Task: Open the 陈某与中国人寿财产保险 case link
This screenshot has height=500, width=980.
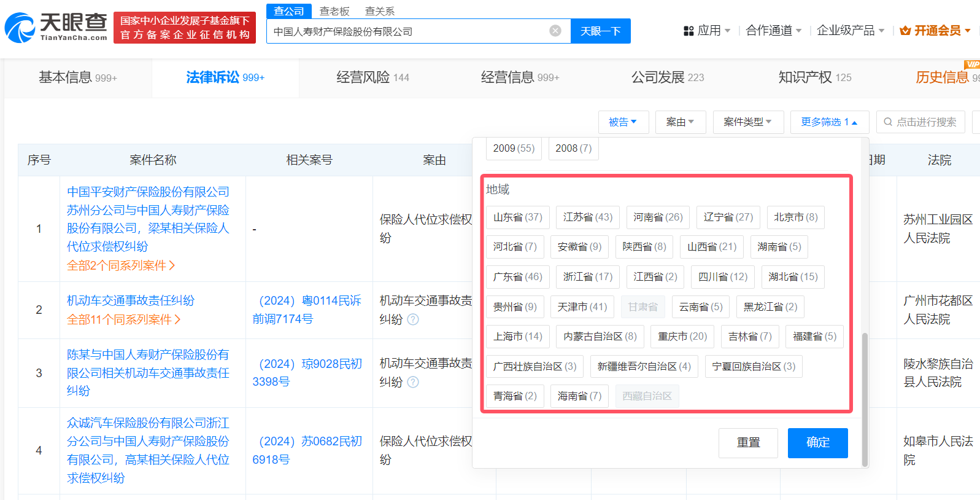Action: [148, 373]
